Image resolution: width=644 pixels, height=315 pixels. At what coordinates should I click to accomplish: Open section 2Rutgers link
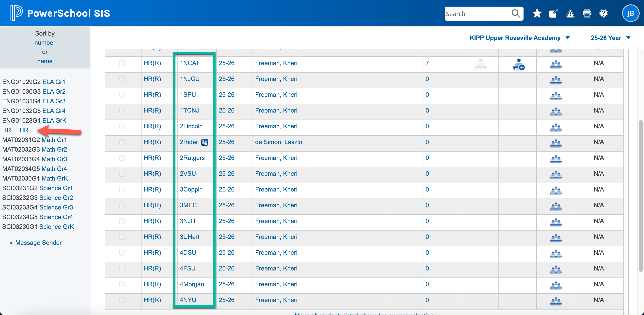[192, 158]
